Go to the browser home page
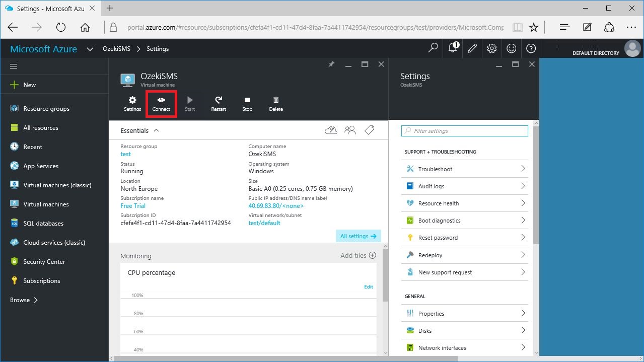The image size is (644, 362). click(x=85, y=27)
